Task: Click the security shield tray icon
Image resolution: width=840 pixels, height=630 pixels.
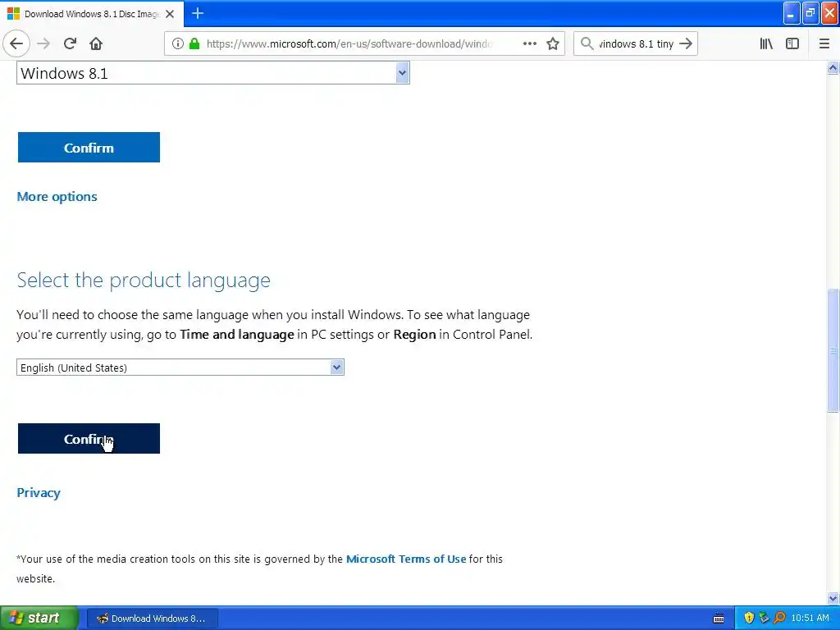Action: [x=749, y=619]
